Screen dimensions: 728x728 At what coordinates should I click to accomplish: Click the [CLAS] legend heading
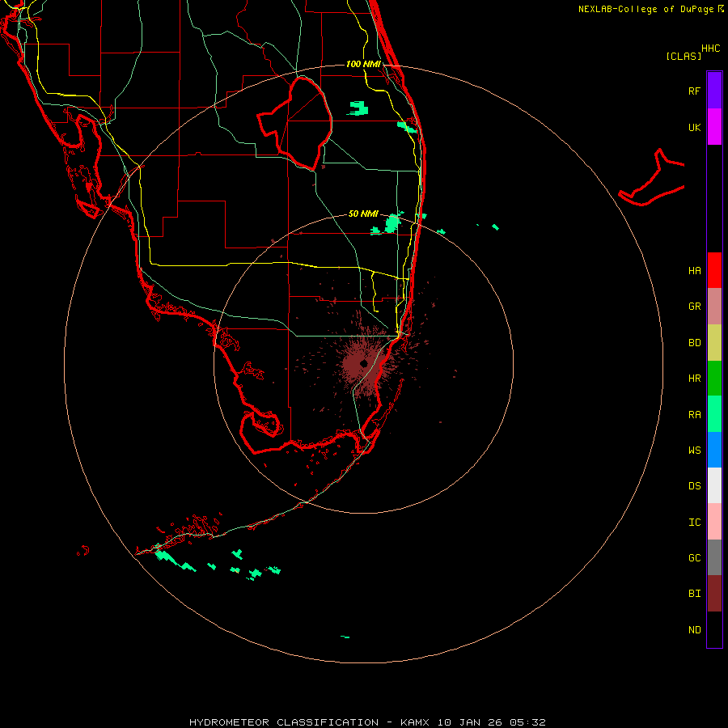[684, 56]
